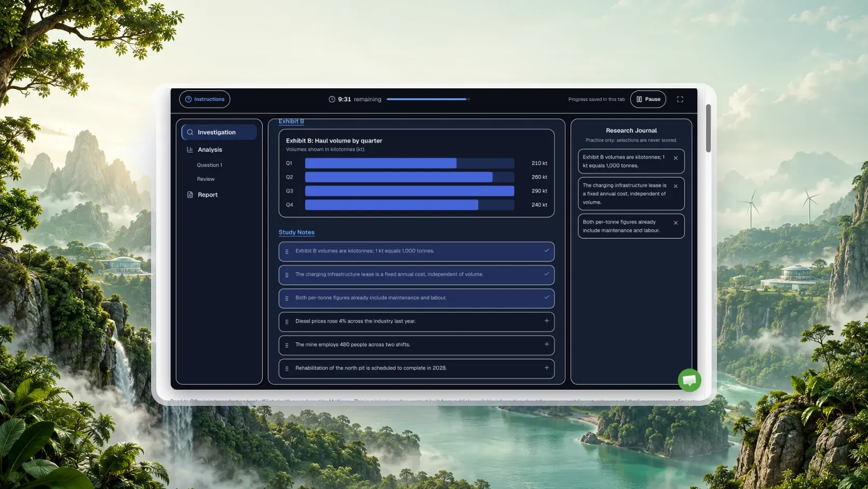Grab the drag handle of kilotonnes note
Screen dimensions: 868x489
pos(287,252)
